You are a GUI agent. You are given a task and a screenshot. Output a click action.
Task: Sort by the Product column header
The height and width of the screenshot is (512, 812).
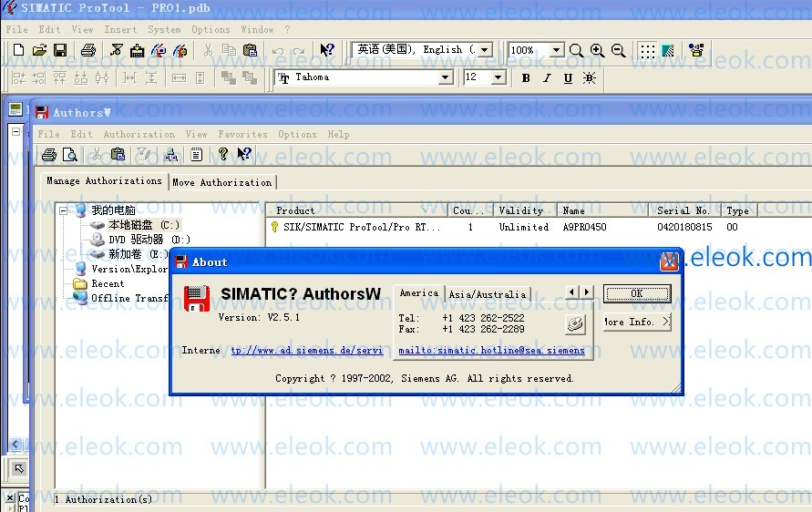point(356,210)
